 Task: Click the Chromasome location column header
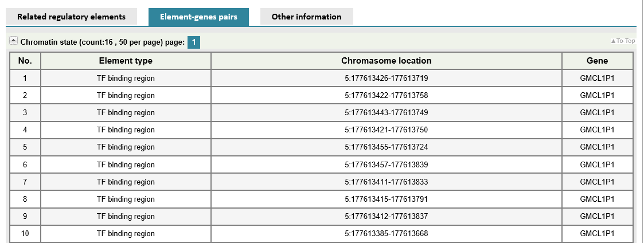386,61
